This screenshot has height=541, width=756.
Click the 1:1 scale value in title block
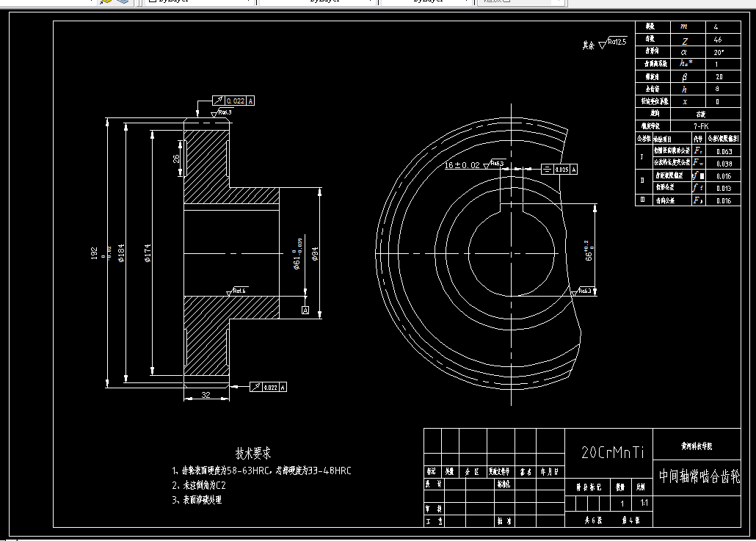coord(644,503)
